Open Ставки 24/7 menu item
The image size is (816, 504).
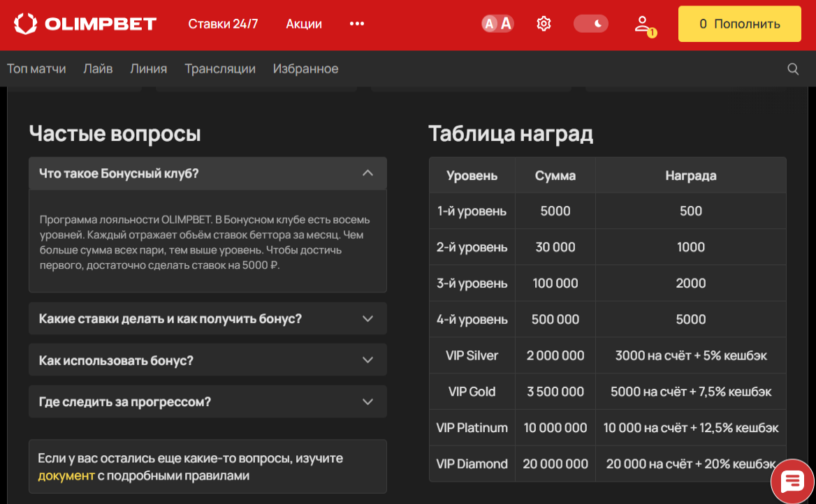(223, 24)
